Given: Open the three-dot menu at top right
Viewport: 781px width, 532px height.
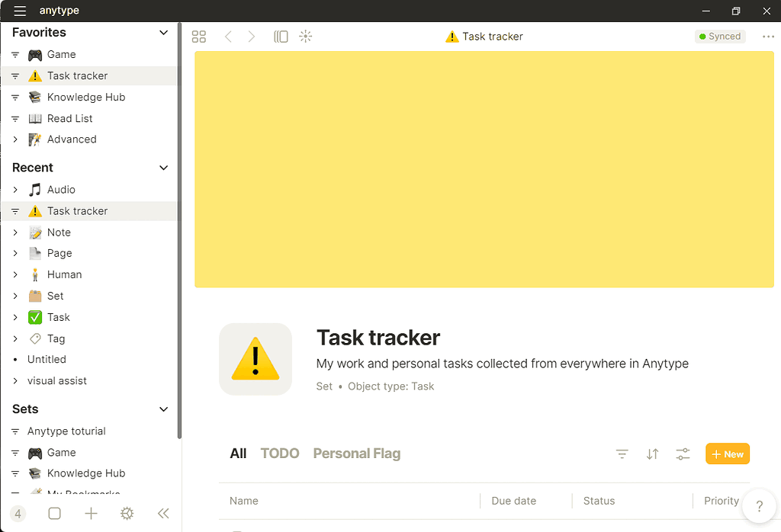Looking at the screenshot, I should click(767, 36).
